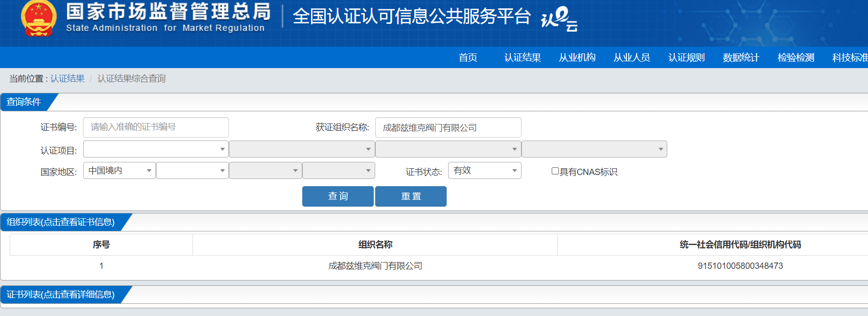Screen dimensions: 868x316
Task: Click the 证书编号 input field
Action: click(156, 127)
